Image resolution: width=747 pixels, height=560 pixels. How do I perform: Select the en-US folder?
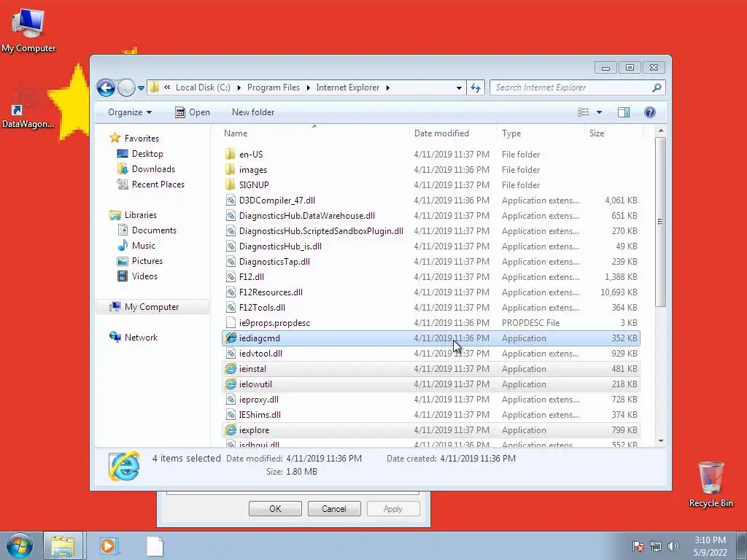[430, 155]
